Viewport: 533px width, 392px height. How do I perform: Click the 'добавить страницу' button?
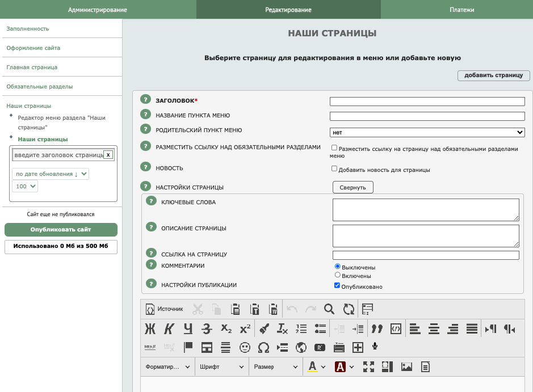coord(494,75)
